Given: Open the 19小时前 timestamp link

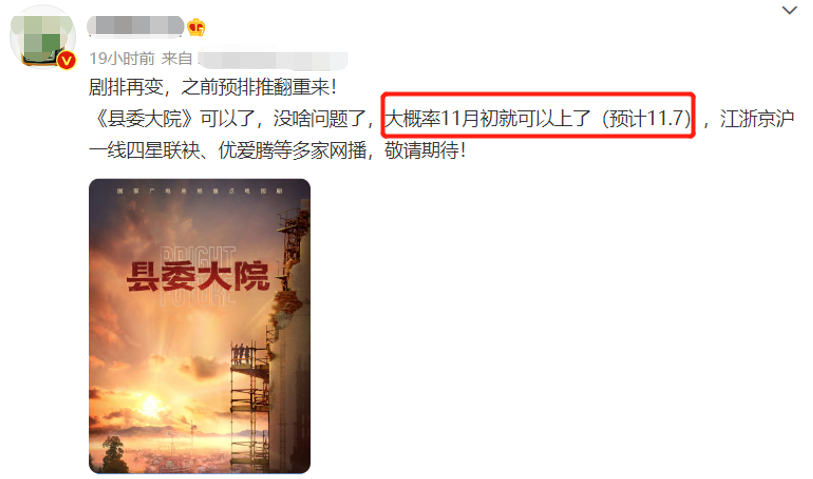Looking at the screenshot, I should coord(121,59).
